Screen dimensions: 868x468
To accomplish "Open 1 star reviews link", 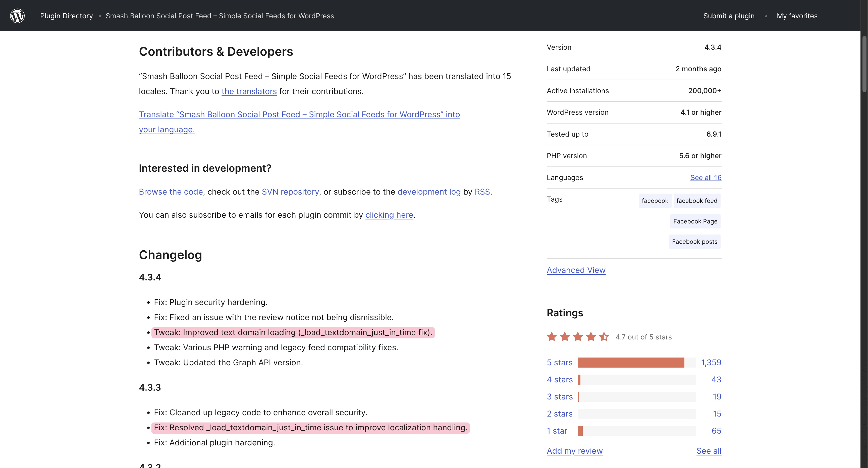I will 557,431.
